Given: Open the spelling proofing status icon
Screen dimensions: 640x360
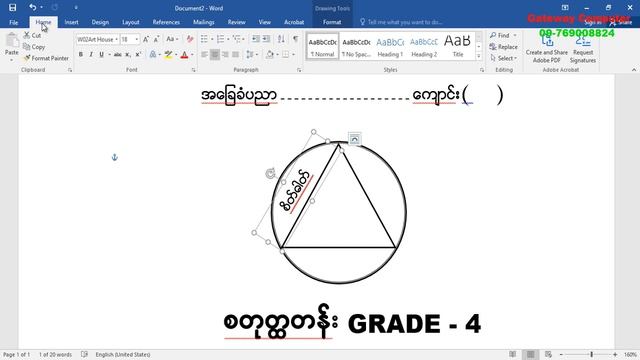Looking at the screenshot, I should pos(84,354).
